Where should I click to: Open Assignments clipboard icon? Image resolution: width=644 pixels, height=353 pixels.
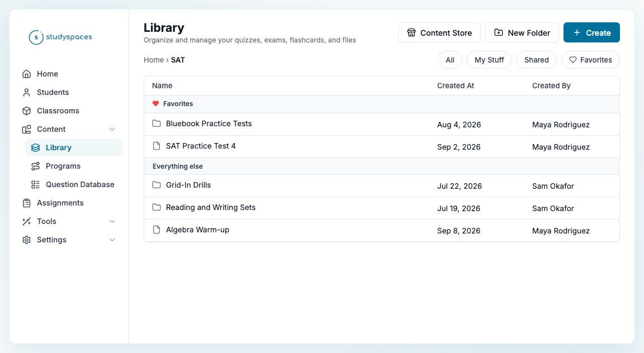[27, 203]
